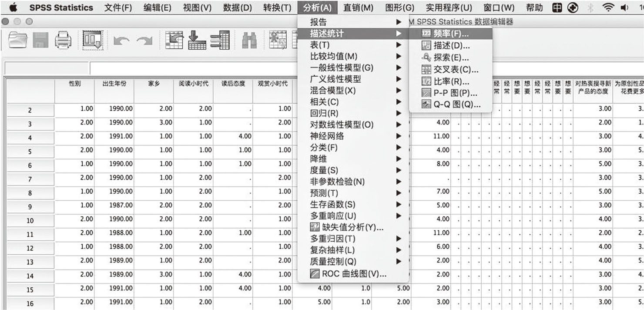Open the 视图(V) menu
The height and width of the screenshot is (310, 644).
tap(197, 7)
